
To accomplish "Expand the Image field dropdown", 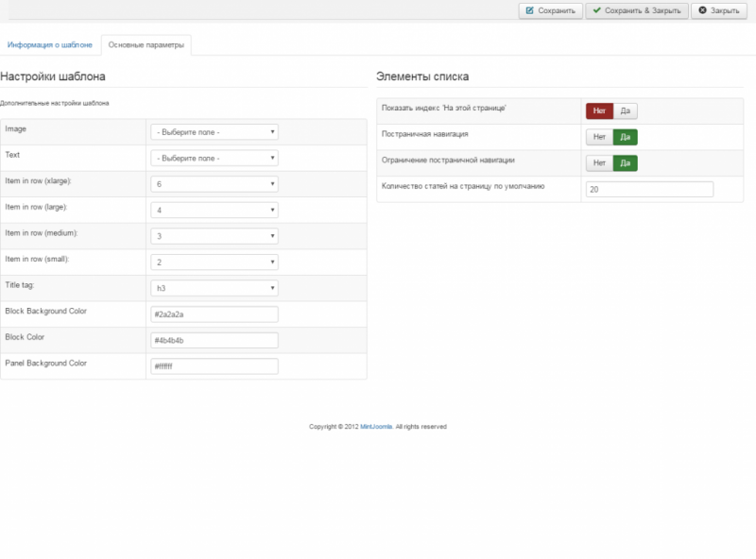I will (214, 132).
